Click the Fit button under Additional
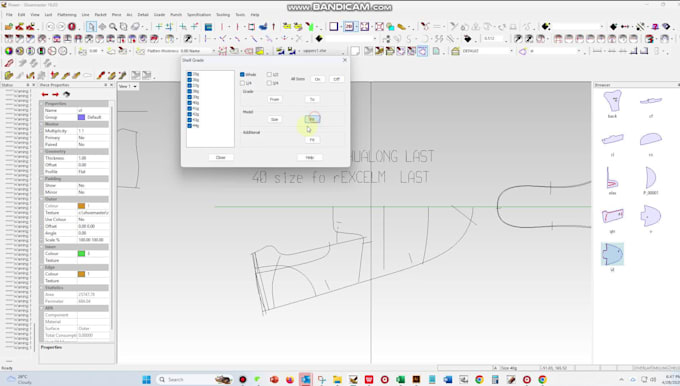Image resolution: width=680 pixels, height=386 pixels. (312, 140)
